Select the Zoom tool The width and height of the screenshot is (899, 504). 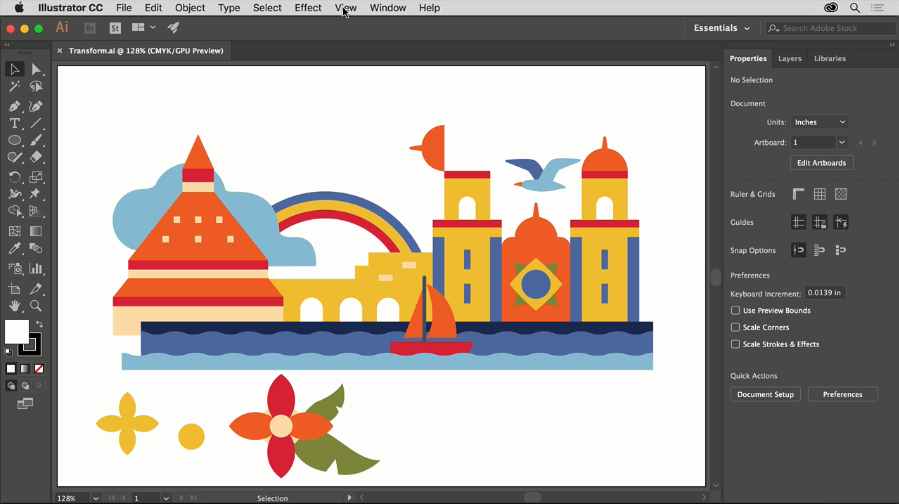tap(36, 306)
